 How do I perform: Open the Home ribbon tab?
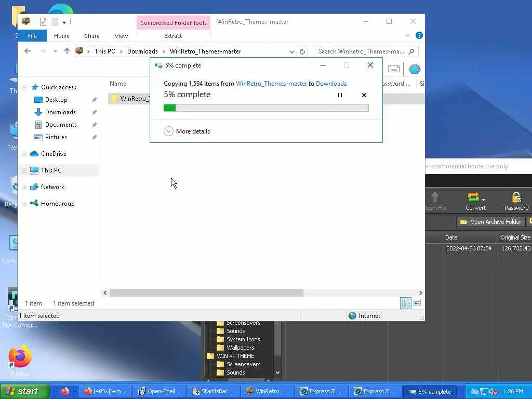point(61,36)
